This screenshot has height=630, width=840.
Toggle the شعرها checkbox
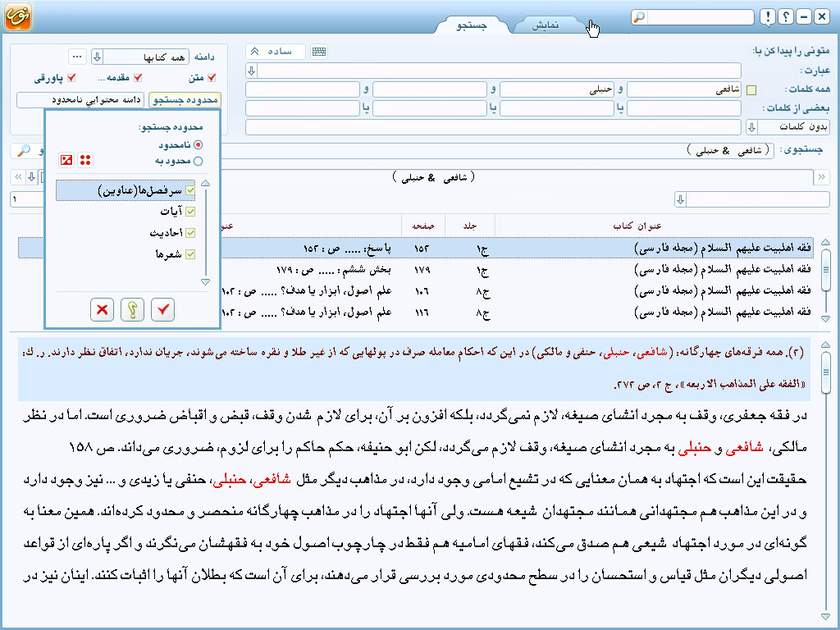click(x=190, y=254)
